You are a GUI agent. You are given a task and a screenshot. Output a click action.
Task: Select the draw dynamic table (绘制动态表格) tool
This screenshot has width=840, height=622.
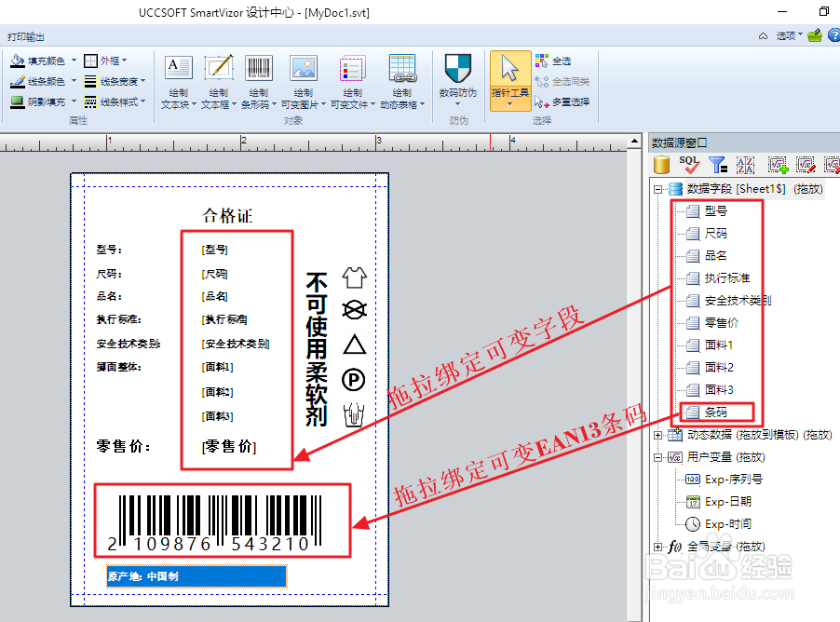coord(402,82)
